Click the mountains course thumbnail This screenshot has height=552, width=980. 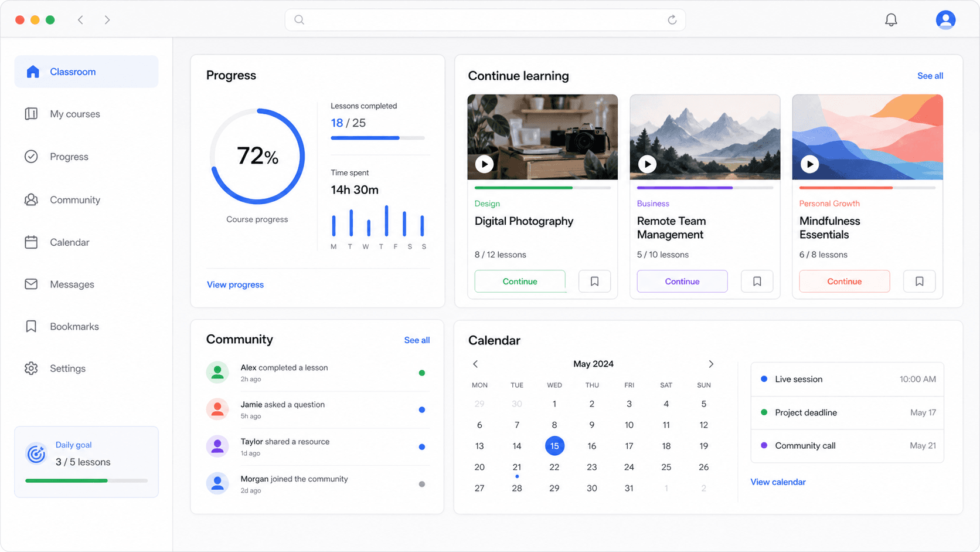coord(705,137)
